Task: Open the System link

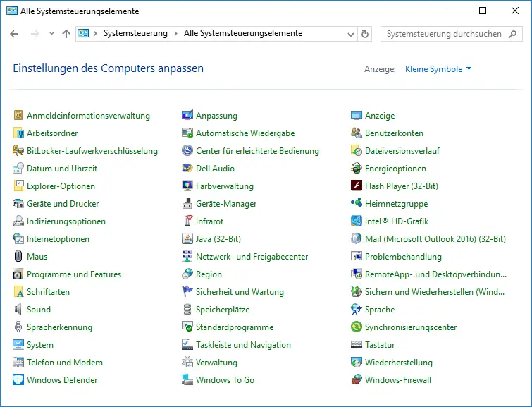Action: point(40,345)
